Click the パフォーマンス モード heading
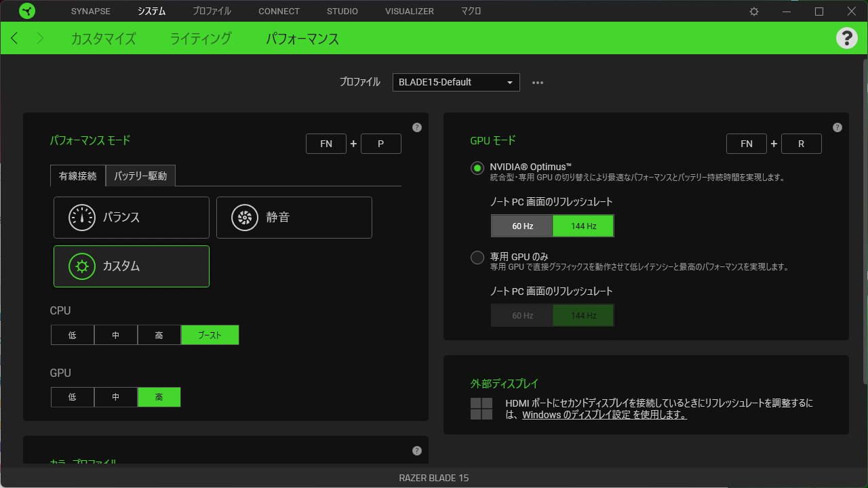This screenshot has width=868, height=488. (90, 140)
